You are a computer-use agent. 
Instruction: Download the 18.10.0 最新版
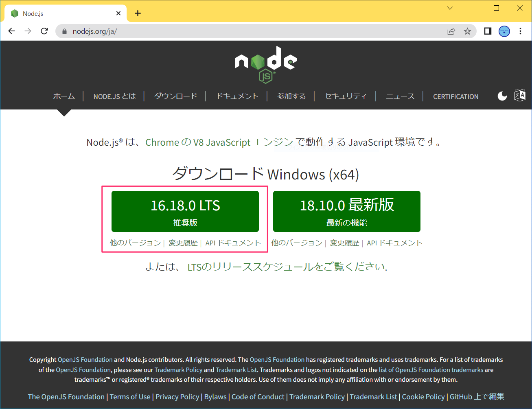tap(347, 211)
